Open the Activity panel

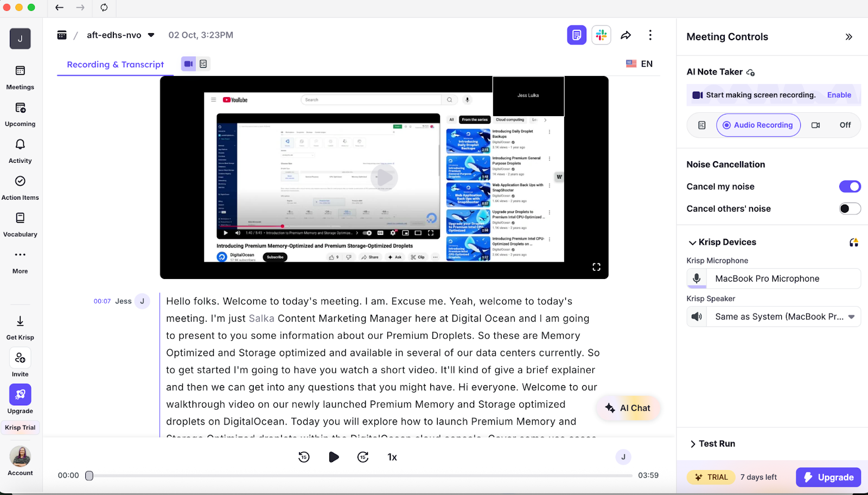click(x=20, y=150)
